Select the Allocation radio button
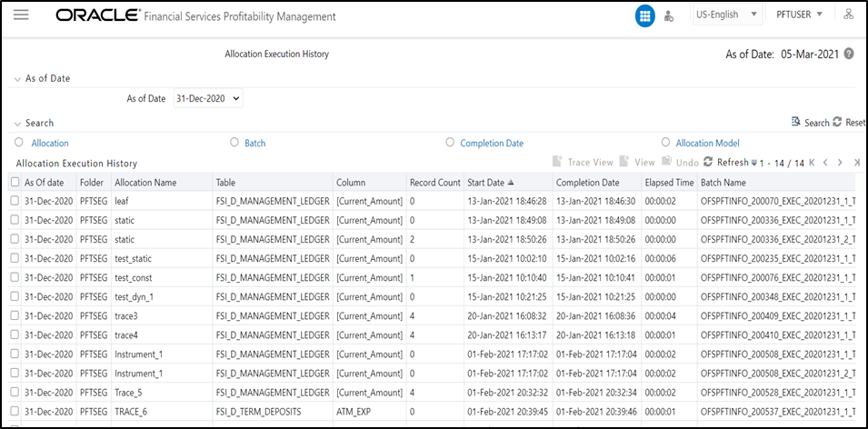This screenshot has width=868, height=429. pos(19,143)
